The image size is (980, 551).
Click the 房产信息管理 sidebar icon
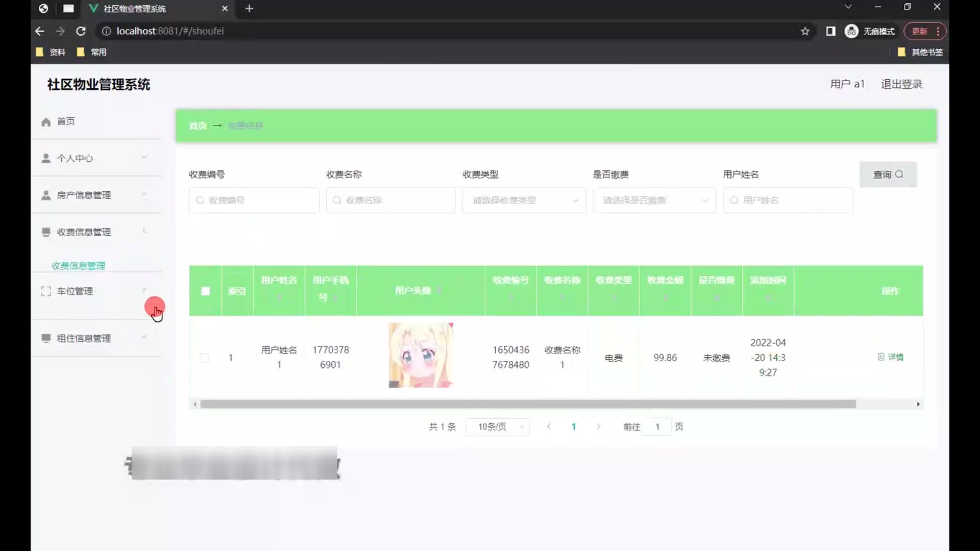click(46, 195)
